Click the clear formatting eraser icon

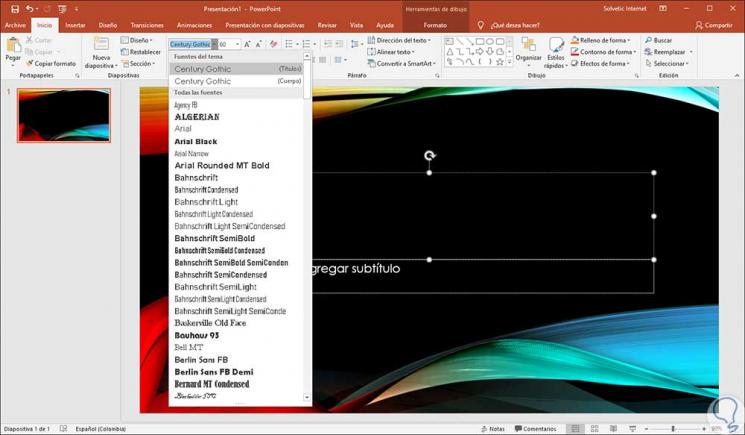pos(274,44)
